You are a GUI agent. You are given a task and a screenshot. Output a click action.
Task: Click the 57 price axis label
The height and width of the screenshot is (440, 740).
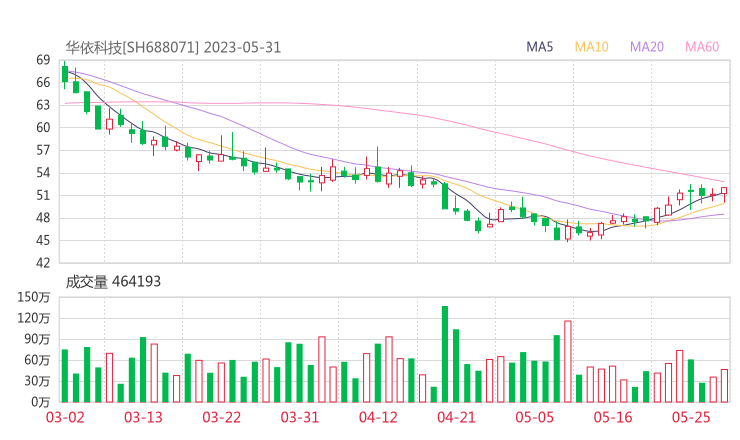[43, 150]
